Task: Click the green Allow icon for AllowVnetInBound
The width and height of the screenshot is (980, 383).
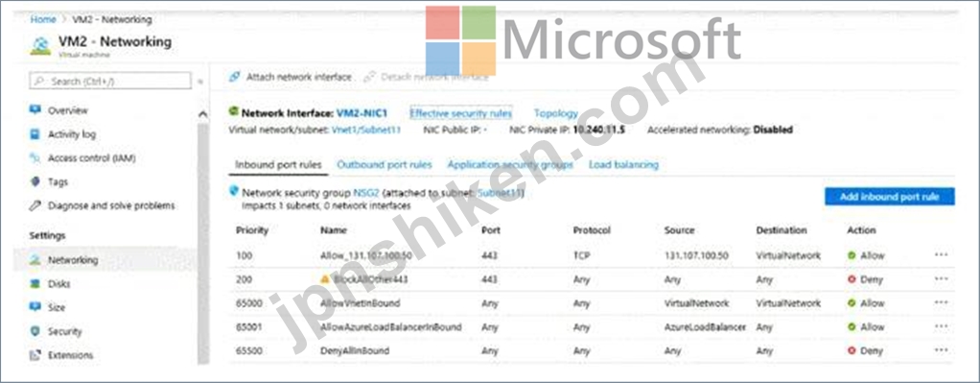Action: 852,303
